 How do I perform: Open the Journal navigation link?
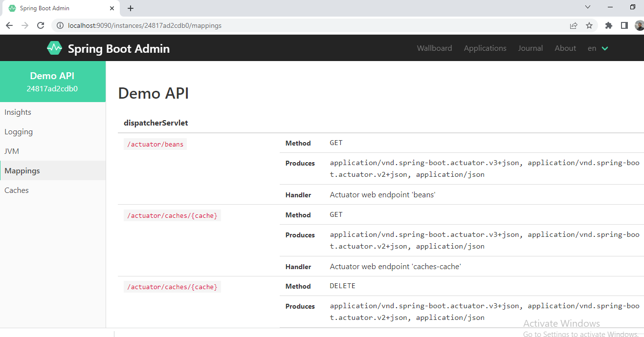pos(531,48)
